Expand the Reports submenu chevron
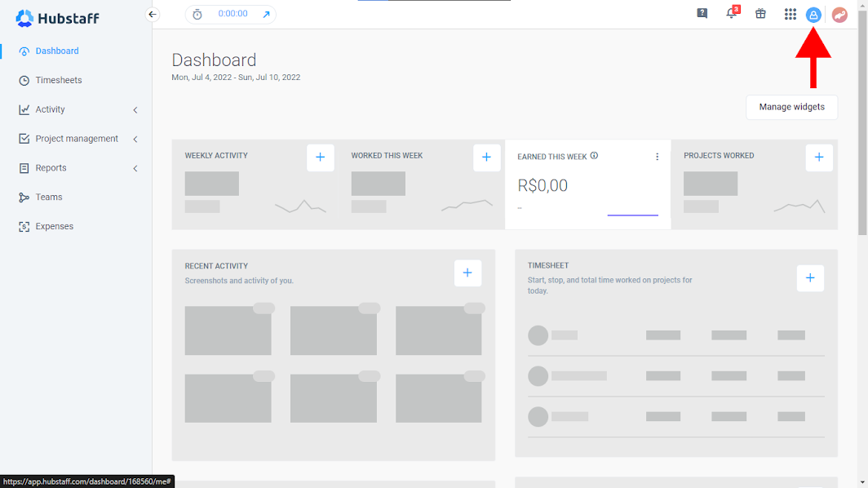This screenshot has width=868, height=488. pos(135,168)
